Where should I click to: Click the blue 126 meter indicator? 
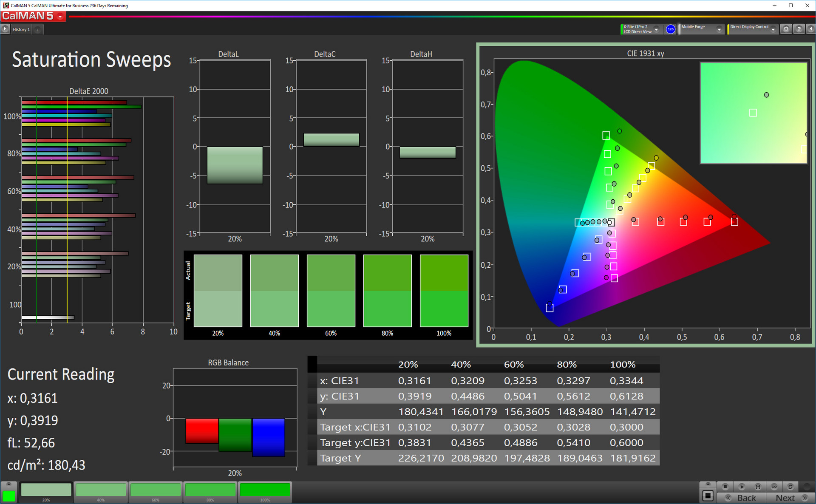[x=670, y=29]
